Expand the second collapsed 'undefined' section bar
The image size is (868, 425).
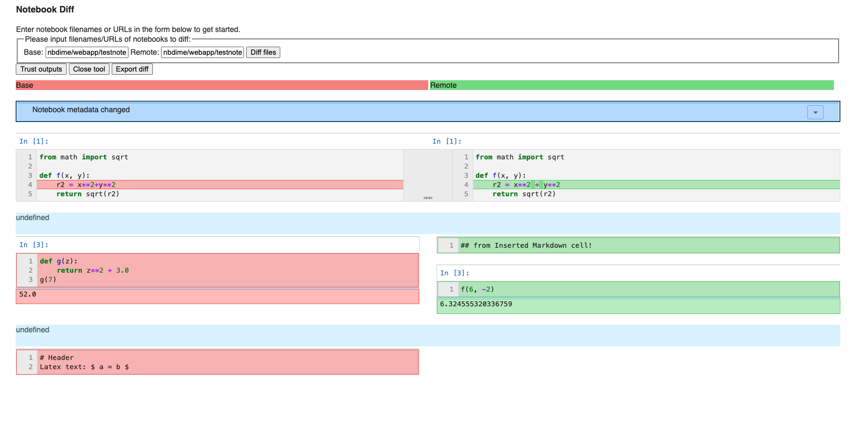[x=427, y=335]
